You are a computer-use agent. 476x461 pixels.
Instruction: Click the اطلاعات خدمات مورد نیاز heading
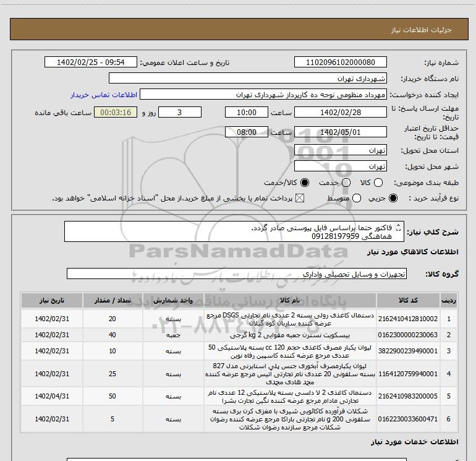coord(414,442)
